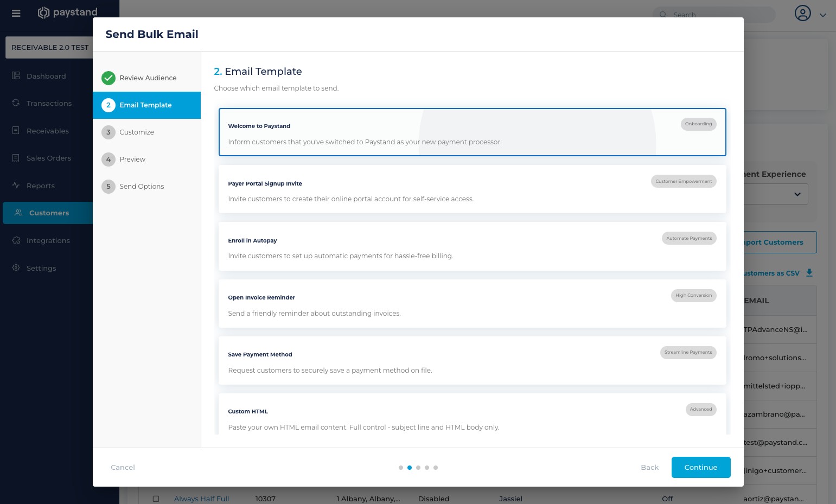Open the Send Options step
The height and width of the screenshot is (504, 836).
[146, 187]
